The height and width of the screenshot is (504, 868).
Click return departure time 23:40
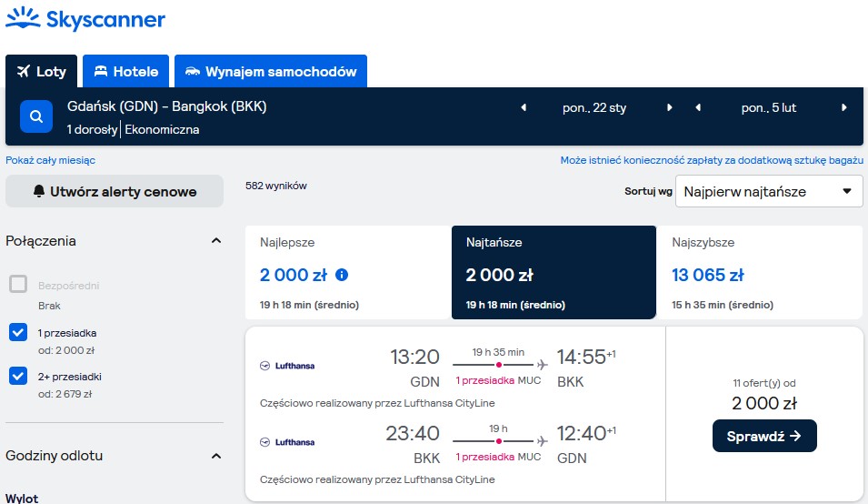[413, 433]
